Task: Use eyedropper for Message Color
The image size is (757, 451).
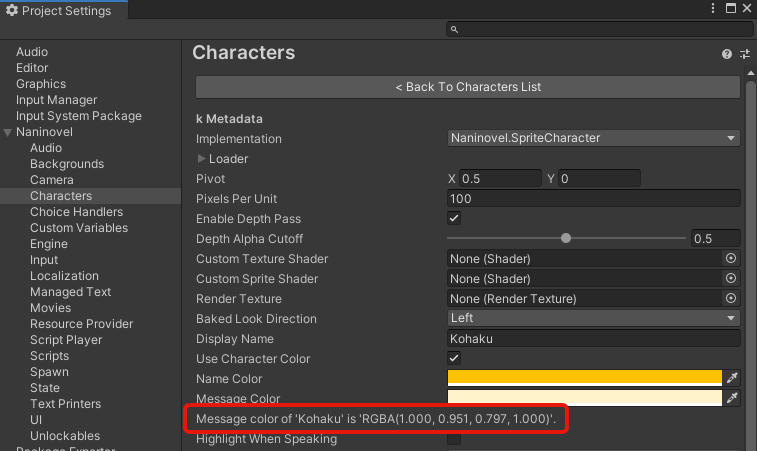Action: pyautogui.click(x=732, y=398)
